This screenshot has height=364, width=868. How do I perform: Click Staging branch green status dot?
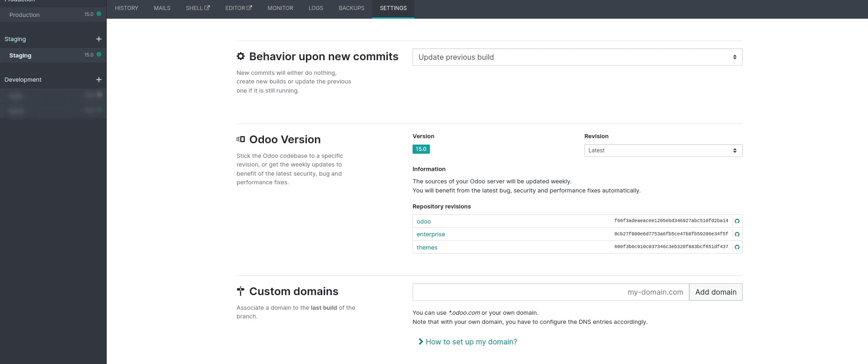(x=99, y=55)
